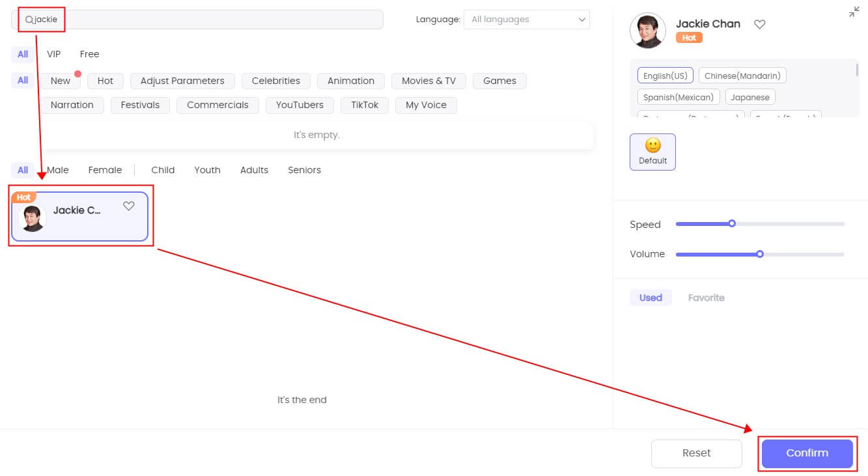Filter by Child age group

[x=163, y=170]
